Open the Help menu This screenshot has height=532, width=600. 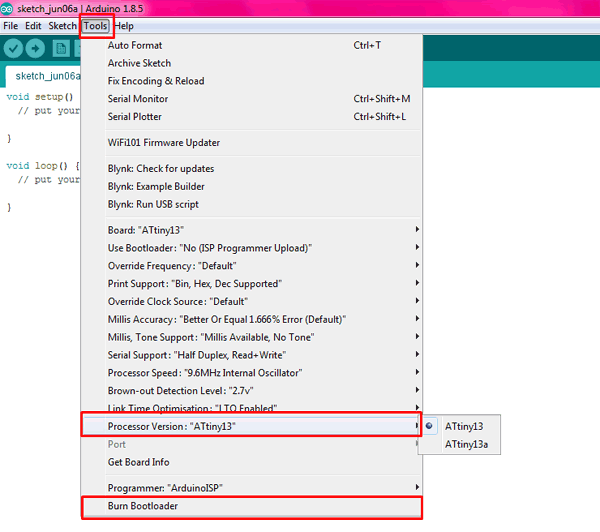click(x=124, y=26)
